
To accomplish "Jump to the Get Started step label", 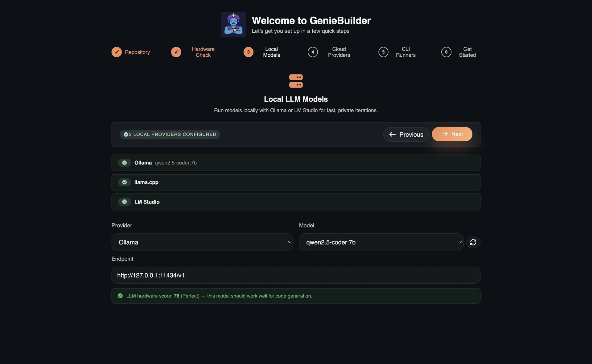I will 467,52.
